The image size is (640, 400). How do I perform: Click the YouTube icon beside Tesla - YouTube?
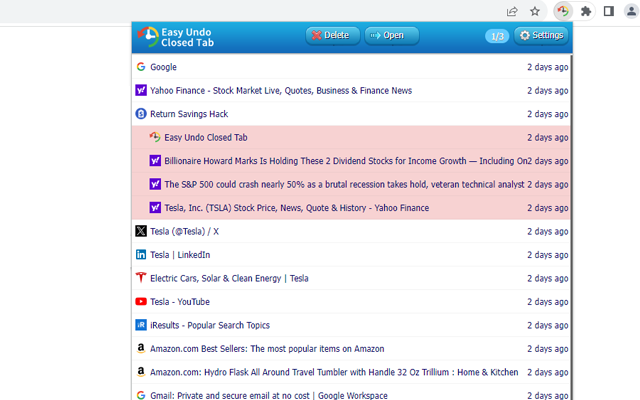[141, 302]
